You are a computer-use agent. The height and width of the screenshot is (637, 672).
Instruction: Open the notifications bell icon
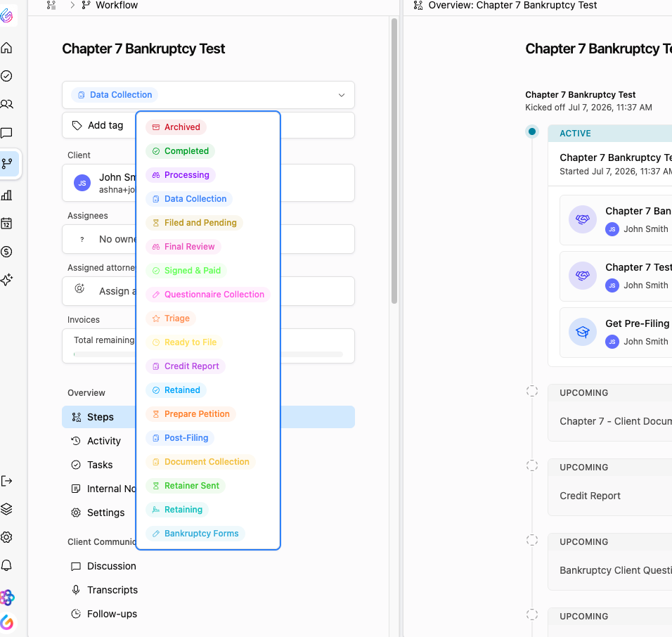coord(6,565)
